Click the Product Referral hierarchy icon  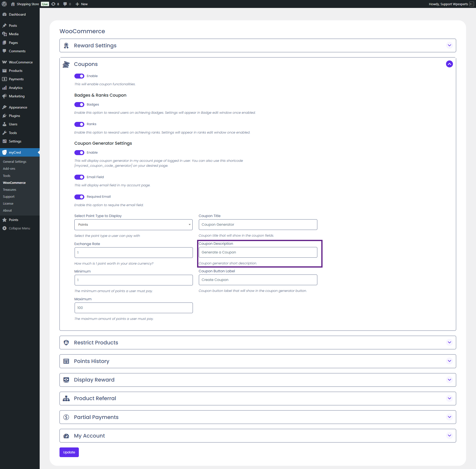coord(66,398)
